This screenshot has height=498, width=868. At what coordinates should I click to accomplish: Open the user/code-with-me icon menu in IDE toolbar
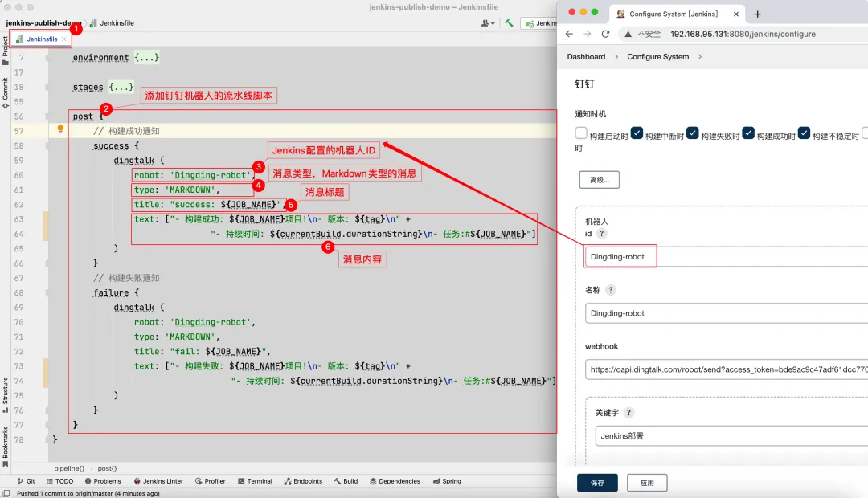pyautogui.click(x=487, y=22)
